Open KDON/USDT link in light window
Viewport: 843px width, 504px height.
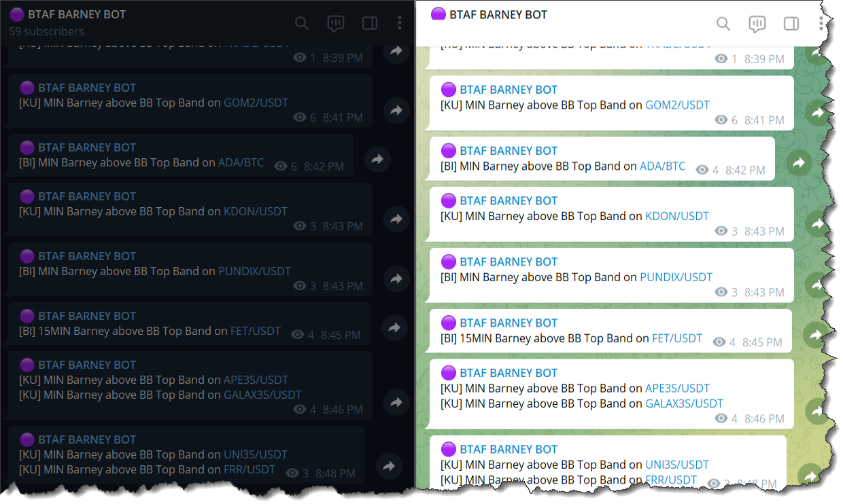click(677, 216)
